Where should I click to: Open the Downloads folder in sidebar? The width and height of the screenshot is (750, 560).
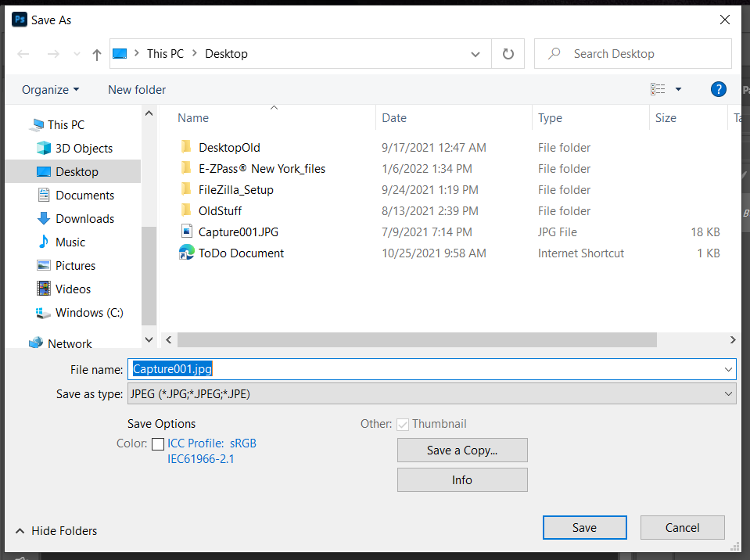84,219
